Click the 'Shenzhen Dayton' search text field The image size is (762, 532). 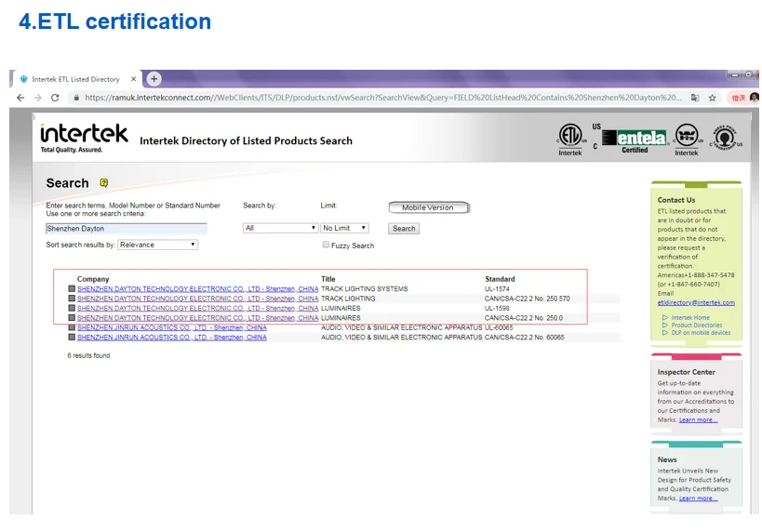click(x=126, y=228)
